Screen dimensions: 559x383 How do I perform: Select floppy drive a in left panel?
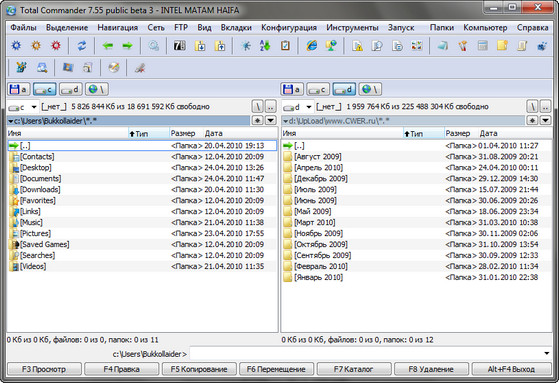(19, 89)
